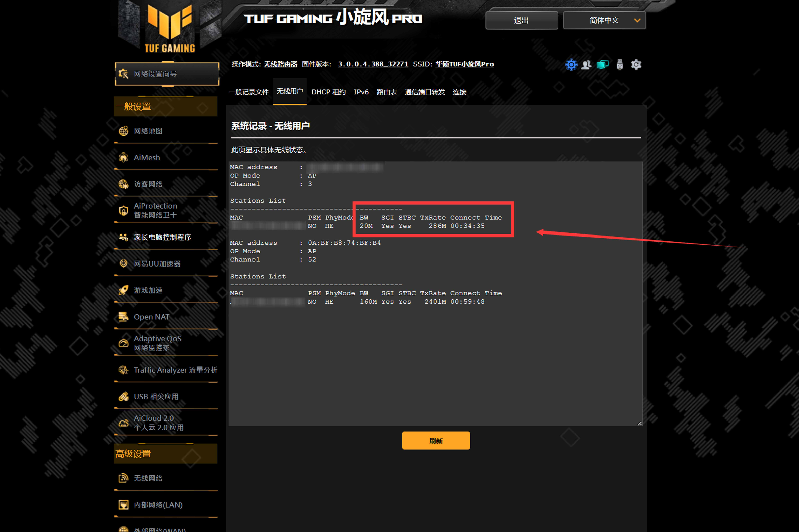Open the 网络地图 network map
The width and height of the screenshot is (799, 532).
(148, 131)
